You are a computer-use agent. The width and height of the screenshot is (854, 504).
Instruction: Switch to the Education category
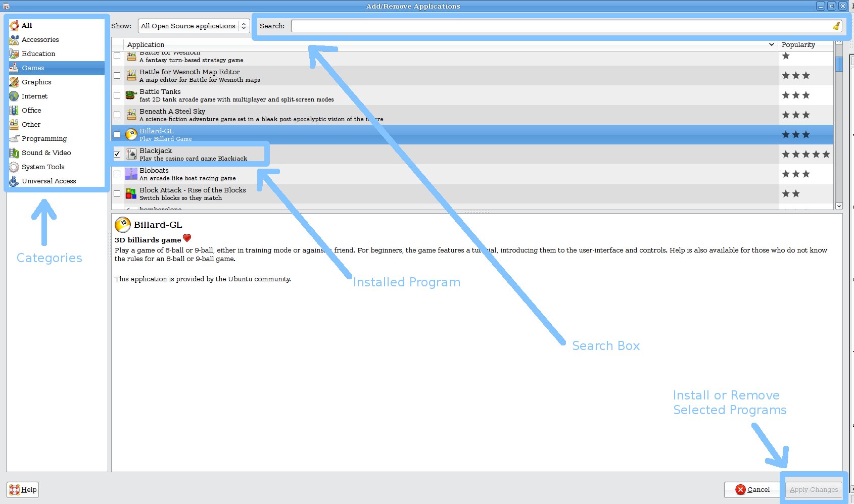[x=38, y=54]
